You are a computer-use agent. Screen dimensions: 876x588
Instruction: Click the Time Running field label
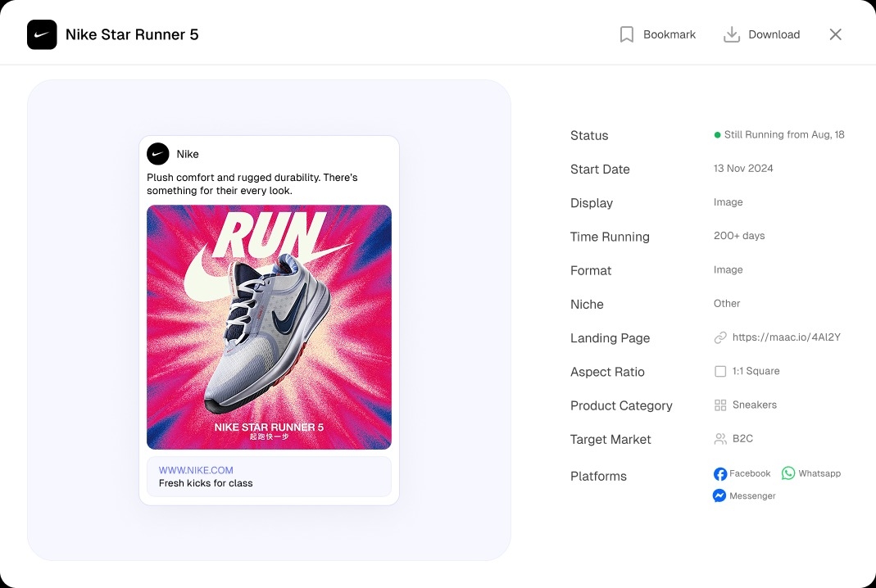pyautogui.click(x=610, y=237)
